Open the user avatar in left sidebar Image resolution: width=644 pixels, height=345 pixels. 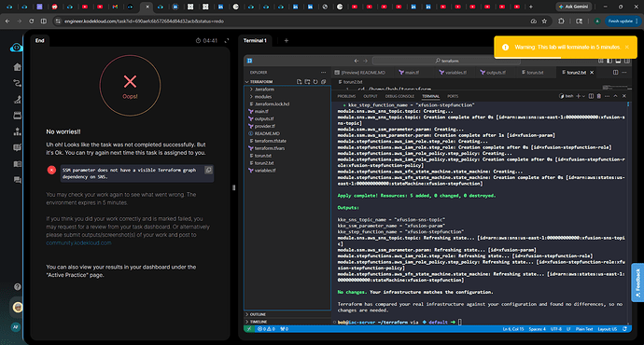(17, 308)
